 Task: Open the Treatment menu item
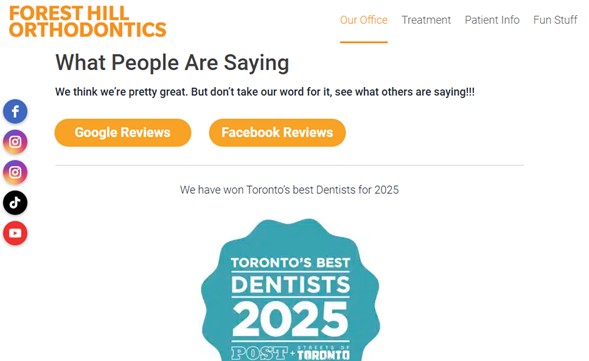(426, 20)
